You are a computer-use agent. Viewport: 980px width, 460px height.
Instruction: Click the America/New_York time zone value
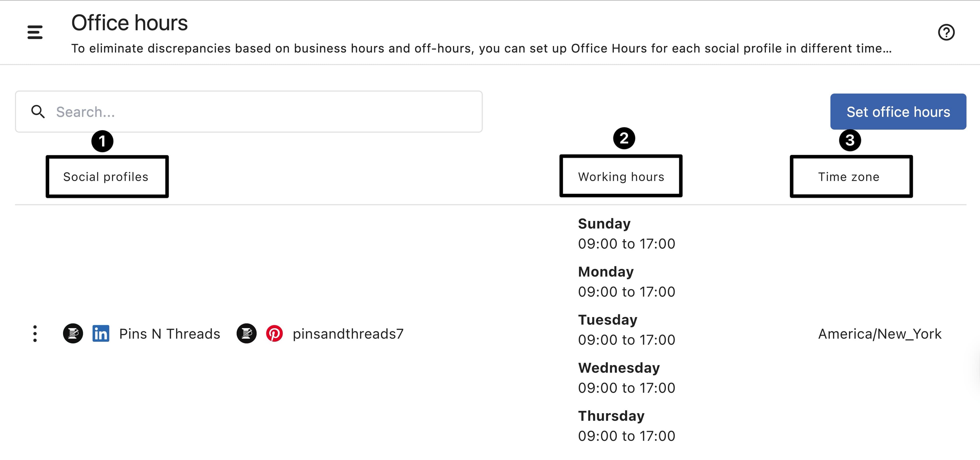(x=879, y=334)
